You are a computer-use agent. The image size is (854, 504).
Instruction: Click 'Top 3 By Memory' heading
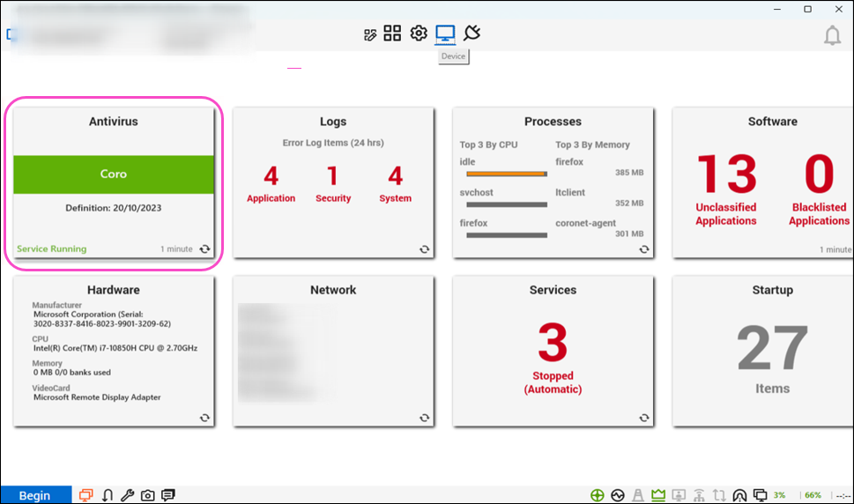click(x=592, y=145)
